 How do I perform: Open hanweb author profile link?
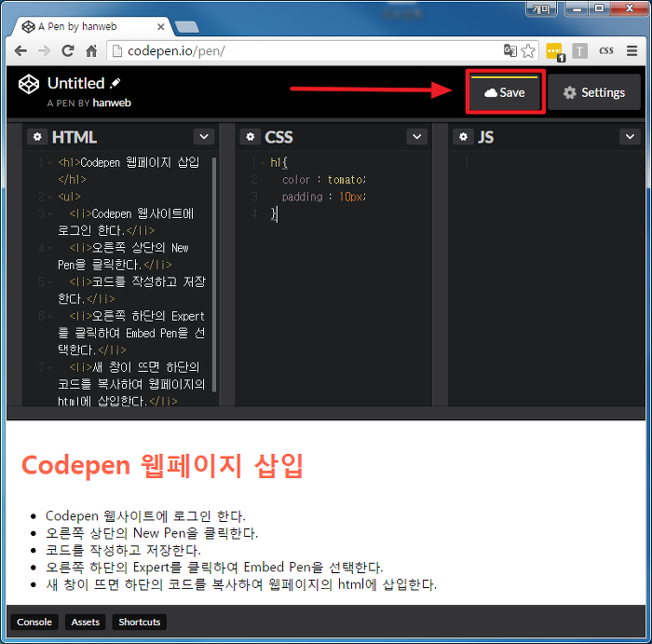click(112, 103)
